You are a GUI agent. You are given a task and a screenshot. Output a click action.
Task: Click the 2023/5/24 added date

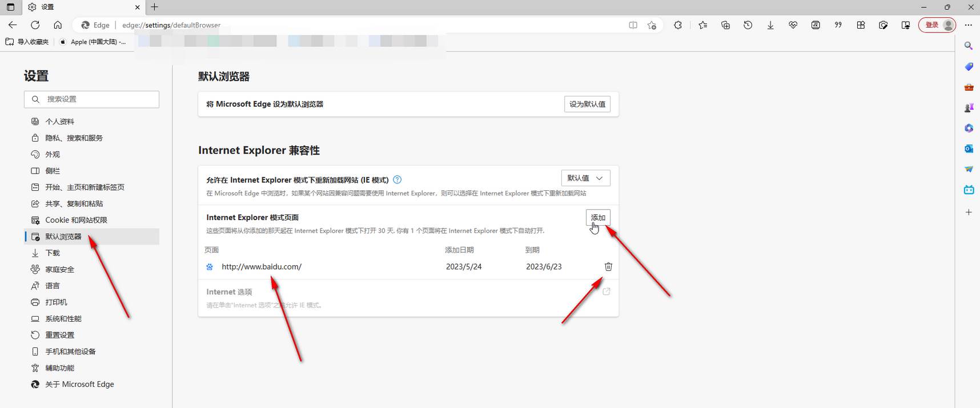tap(464, 267)
